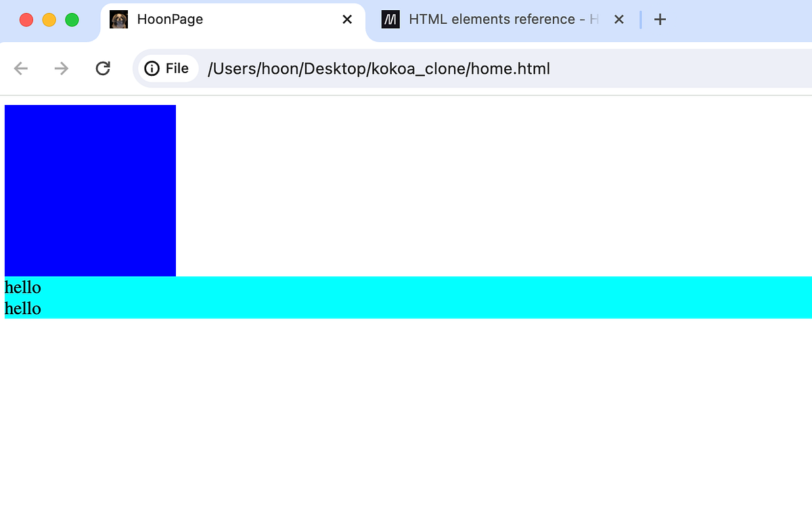Image resolution: width=812 pixels, height=514 pixels.
Task: Click the Medium favicon on the reference tab
Action: (x=390, y=19)
